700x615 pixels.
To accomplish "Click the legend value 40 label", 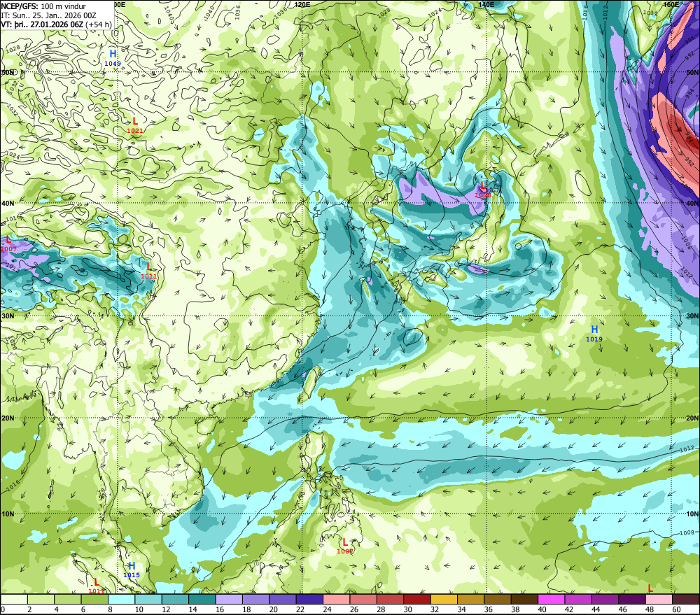I will click(x=542, y=609).
